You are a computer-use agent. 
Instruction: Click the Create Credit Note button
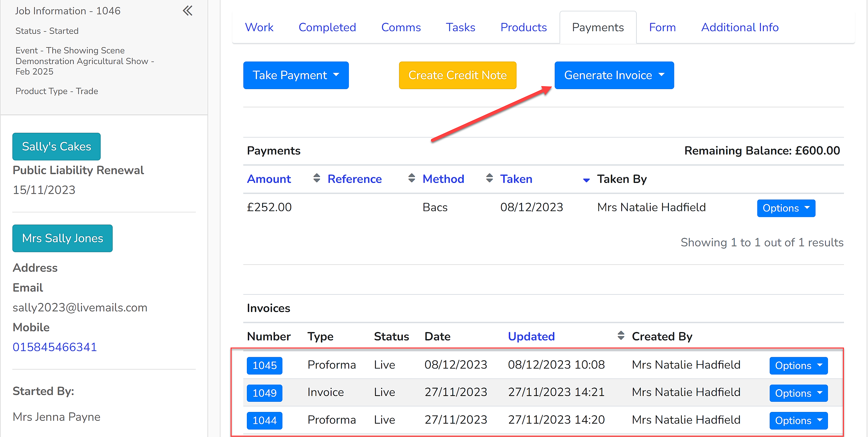tap(457, 75)
